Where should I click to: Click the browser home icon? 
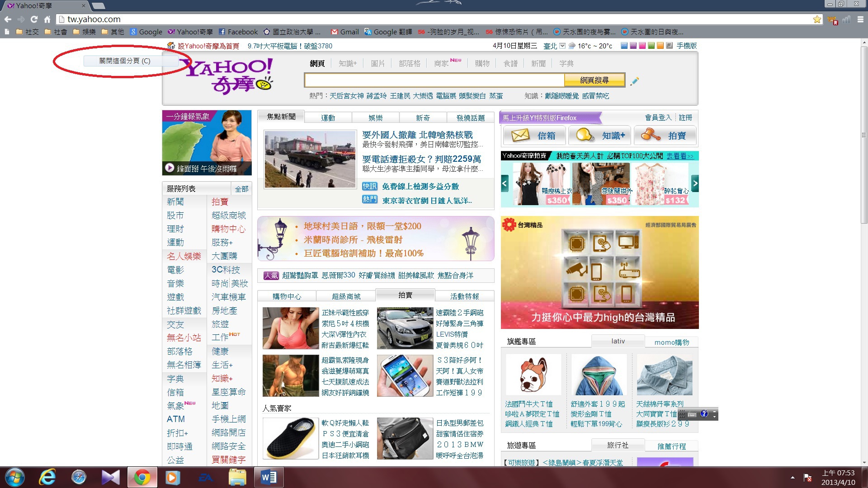(47, 19)
